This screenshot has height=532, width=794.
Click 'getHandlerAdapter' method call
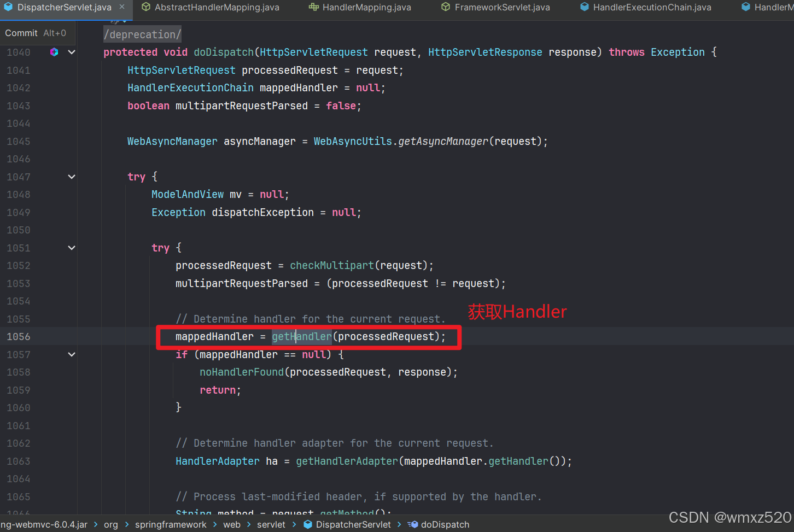[347, 461]
